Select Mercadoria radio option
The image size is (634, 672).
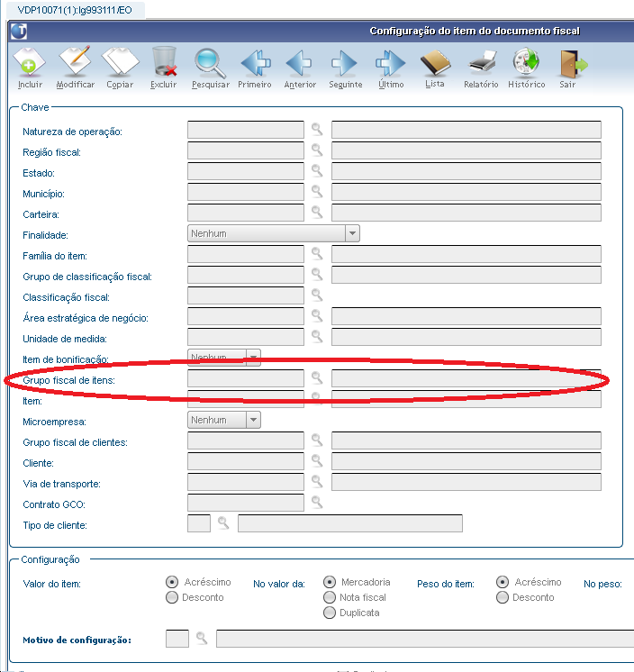pyautogui.click(x=330, y=582)
